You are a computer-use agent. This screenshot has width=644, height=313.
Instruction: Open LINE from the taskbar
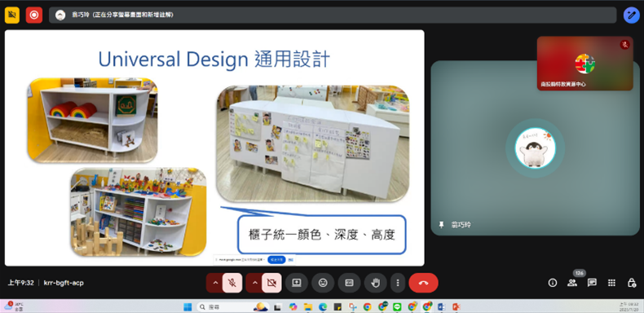click(x=397, y=306)
